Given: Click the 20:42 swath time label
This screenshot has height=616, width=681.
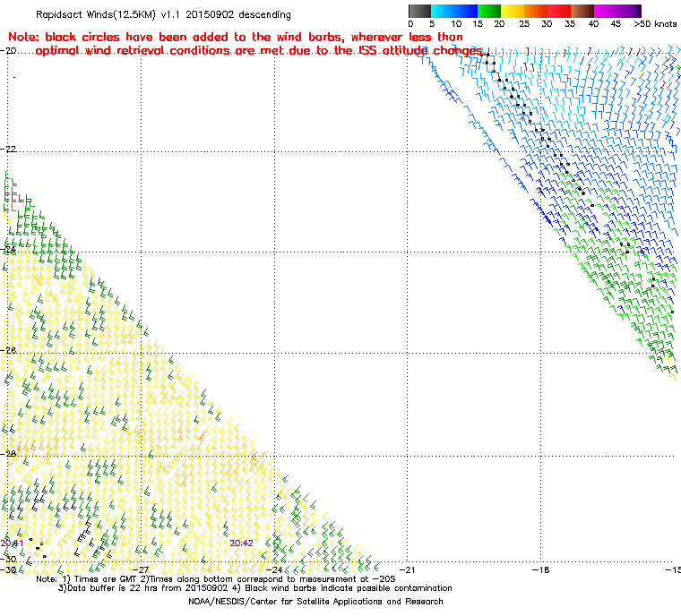Looking at the screenshot, I should pos(241,543).
